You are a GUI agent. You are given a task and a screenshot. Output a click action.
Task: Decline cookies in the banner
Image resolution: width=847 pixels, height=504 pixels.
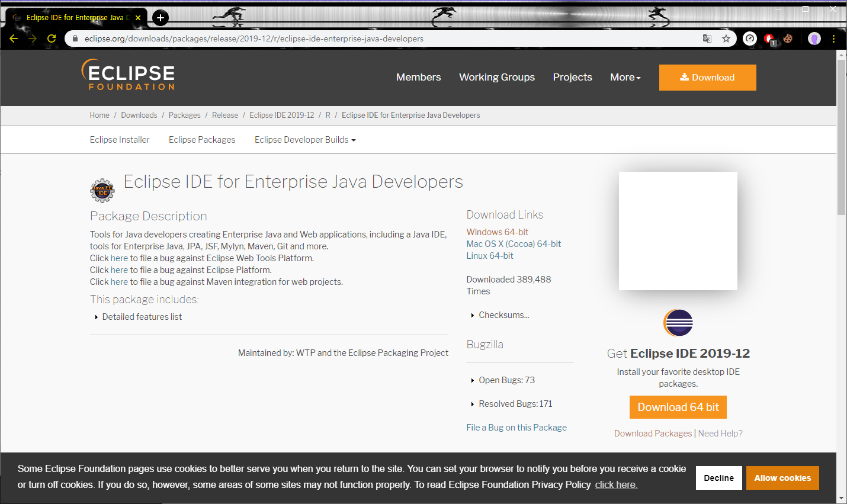(719, 478)
